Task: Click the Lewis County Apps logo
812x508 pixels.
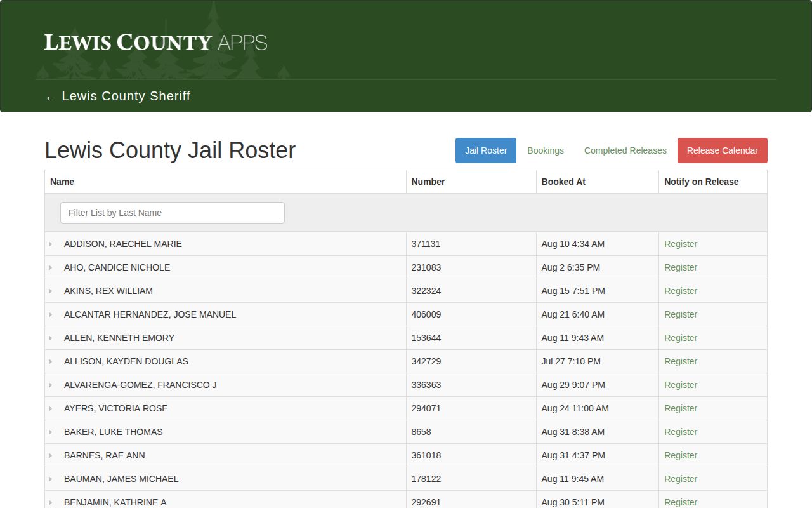Action: [156, 43]
